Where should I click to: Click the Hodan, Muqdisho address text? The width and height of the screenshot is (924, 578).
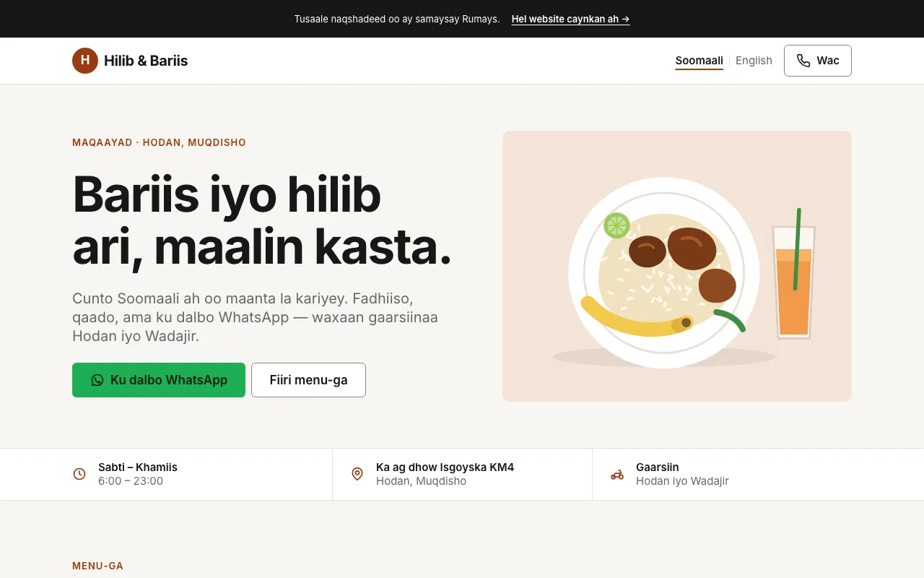point(421,481)
